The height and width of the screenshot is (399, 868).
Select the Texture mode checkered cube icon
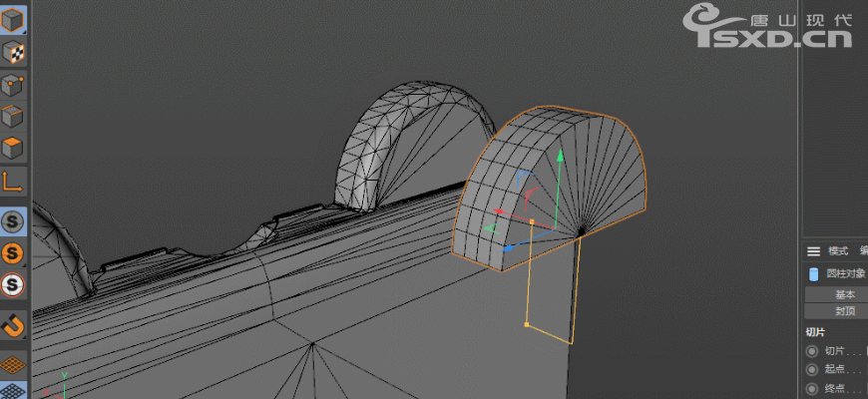13,52
